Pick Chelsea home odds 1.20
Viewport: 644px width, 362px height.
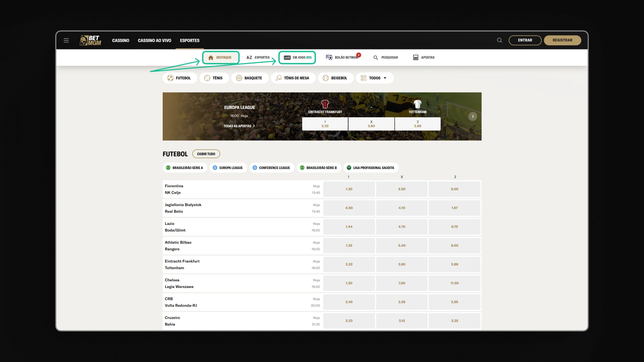pos(349,283)
